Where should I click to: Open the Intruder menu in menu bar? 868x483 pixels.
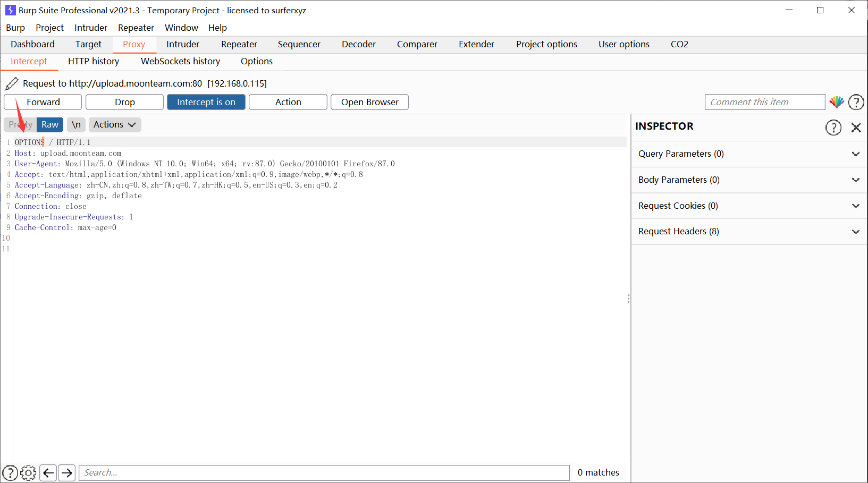tap(91, 28)
